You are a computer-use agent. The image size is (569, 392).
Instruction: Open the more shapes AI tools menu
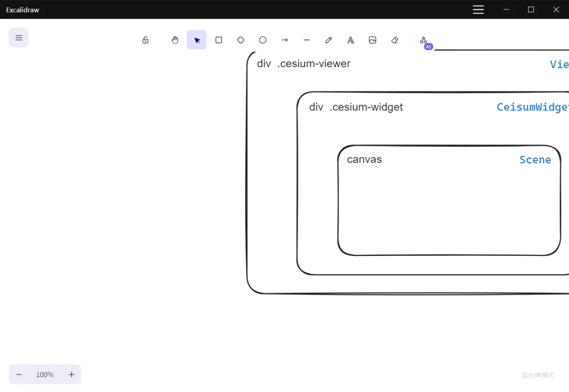coord(423,40)
